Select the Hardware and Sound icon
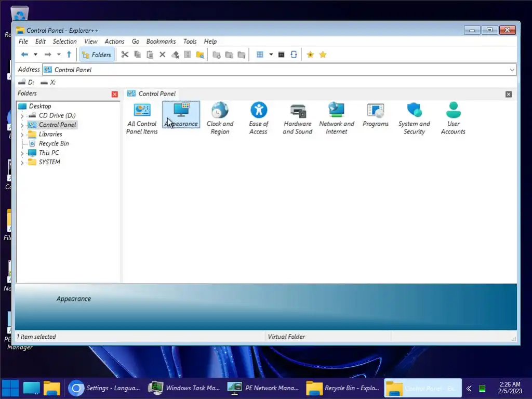 point(298,118)
